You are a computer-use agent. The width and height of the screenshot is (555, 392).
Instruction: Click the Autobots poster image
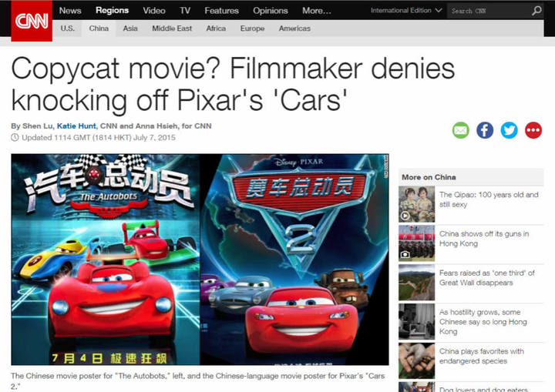tap(106, 260)
